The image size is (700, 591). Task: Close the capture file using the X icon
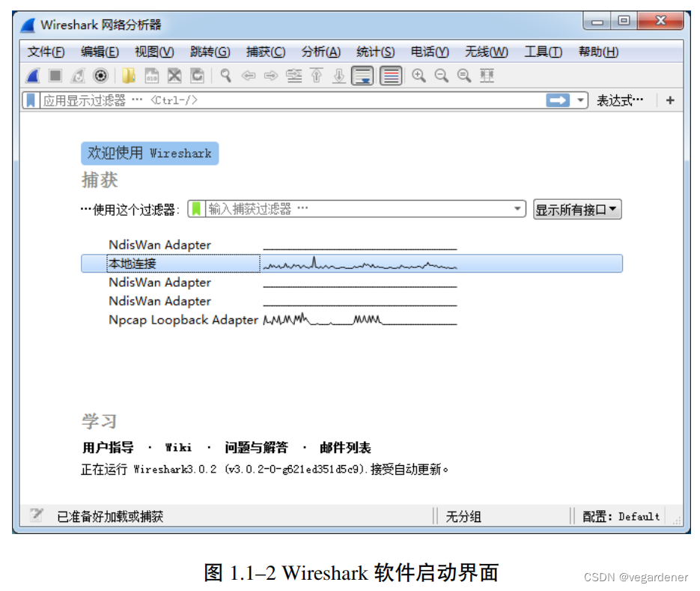pos(174,76)
